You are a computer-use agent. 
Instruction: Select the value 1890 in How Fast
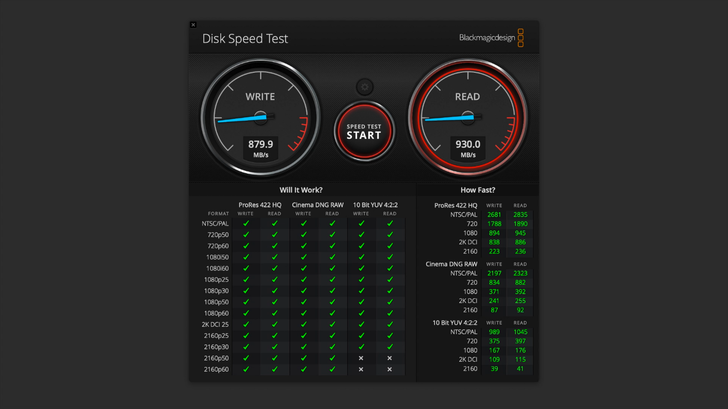pos(520,224)
